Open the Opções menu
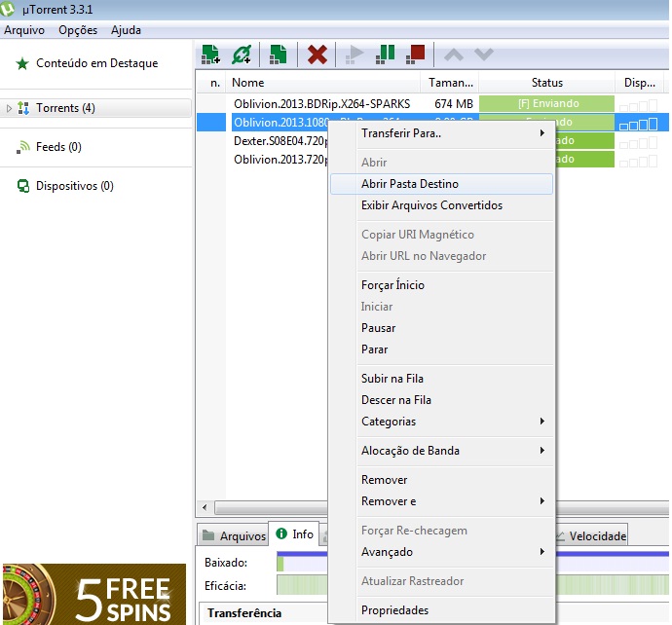Viewport: 672px width, 625px height. coord(78,30)
